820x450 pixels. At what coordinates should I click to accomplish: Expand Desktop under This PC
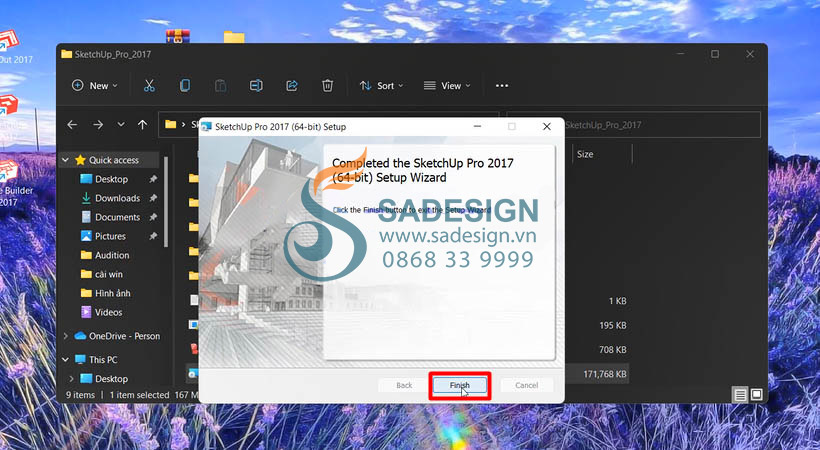pyautogui.click(x=71, y=378)
